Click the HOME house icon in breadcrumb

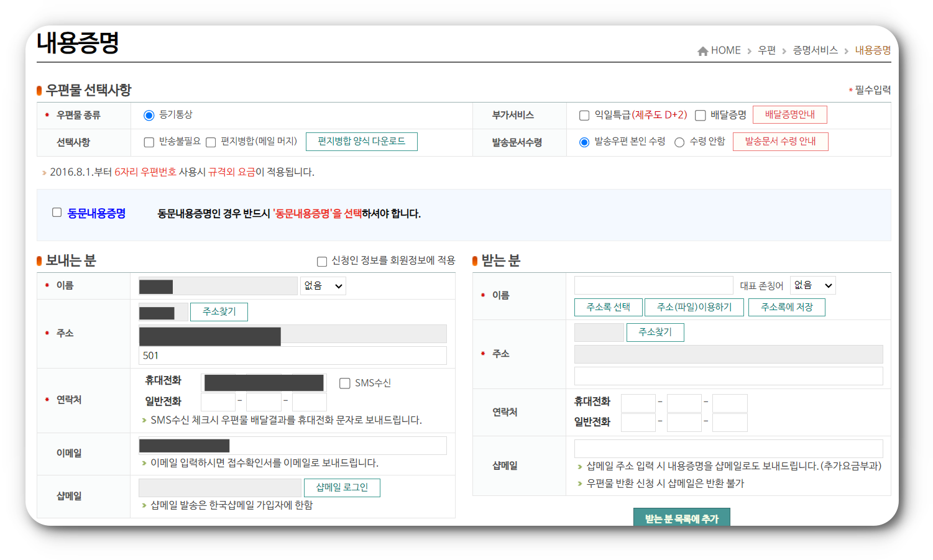tap(703, 50)
